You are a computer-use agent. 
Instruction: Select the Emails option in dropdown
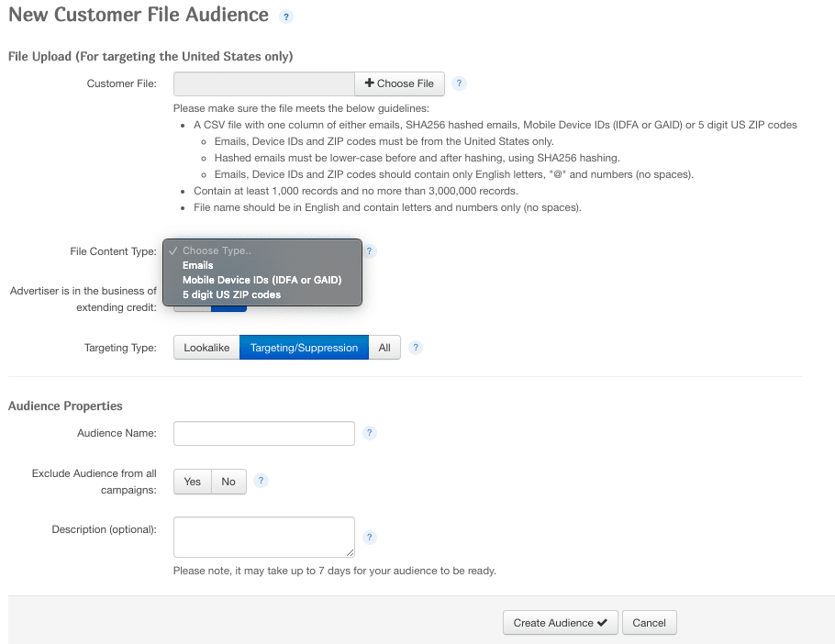point(262,265)
